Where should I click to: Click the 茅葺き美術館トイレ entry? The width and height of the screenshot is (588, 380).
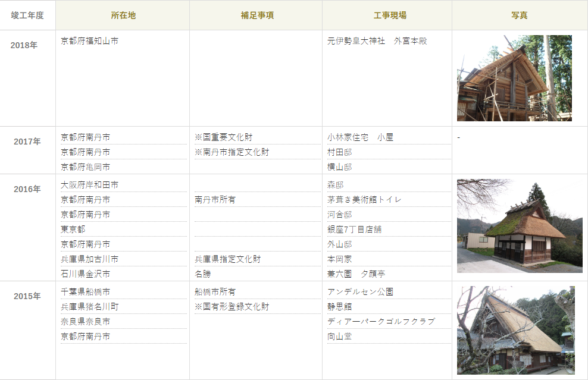(364, 200)
